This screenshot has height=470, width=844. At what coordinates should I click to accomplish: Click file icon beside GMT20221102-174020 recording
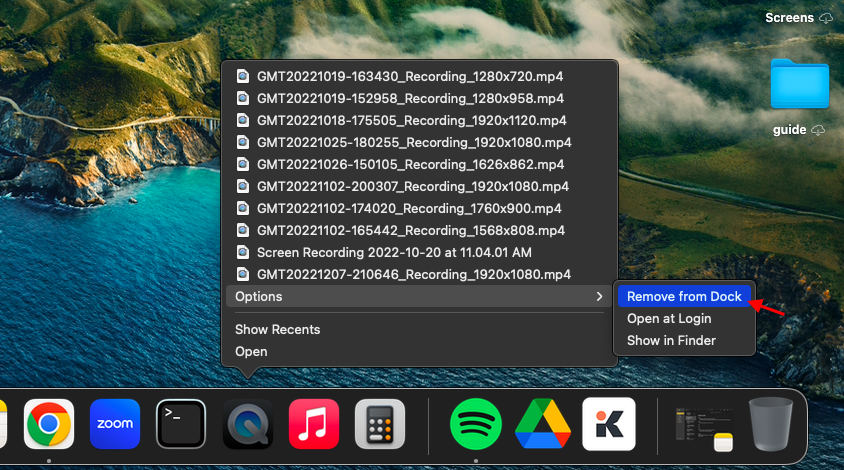(x=243, y=208)
